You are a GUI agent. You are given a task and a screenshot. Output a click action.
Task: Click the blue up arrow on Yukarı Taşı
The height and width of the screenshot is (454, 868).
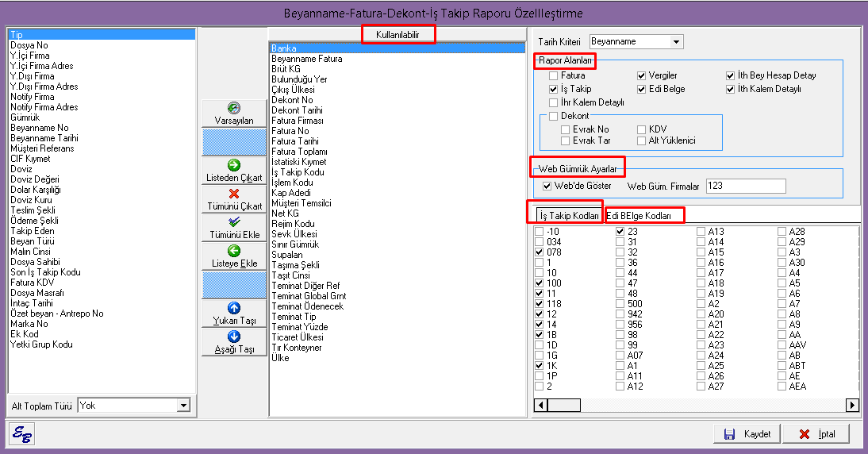234,308
